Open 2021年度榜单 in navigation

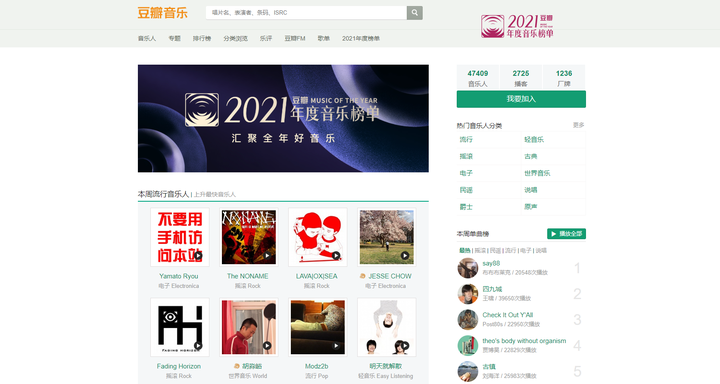tap(361, 39)
